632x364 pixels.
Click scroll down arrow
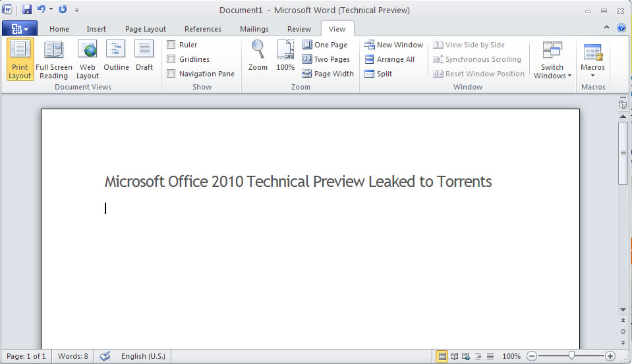(623, 309)
